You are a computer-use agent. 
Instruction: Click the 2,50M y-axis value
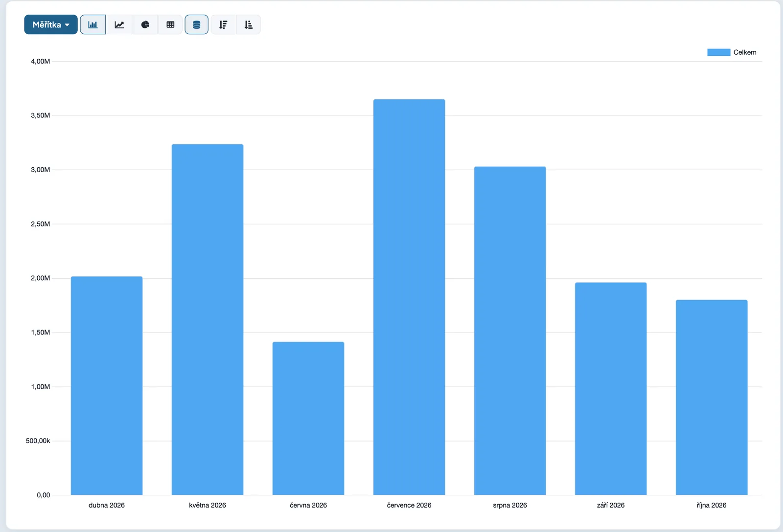41,224
